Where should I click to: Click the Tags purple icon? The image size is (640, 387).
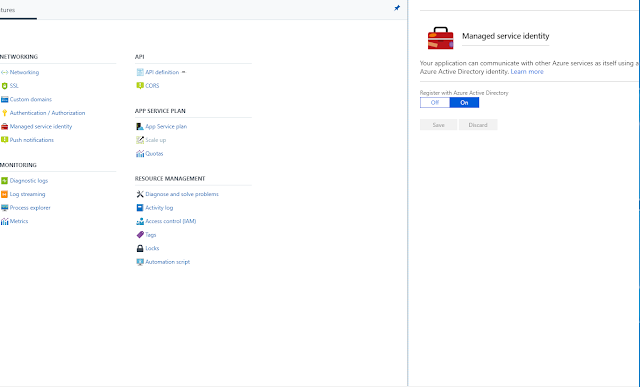pyautogui.click(x=140, y=235)
